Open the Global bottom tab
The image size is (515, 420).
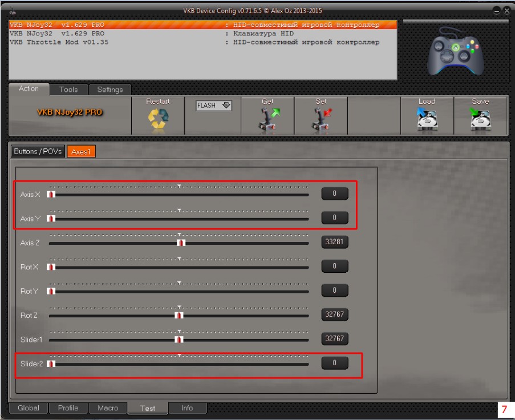coord(29,408)
